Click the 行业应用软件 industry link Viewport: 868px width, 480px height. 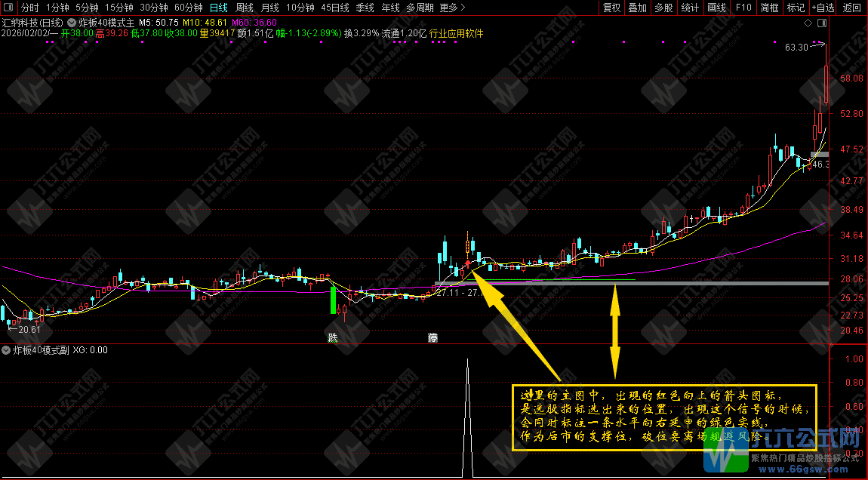[x=456, y=34]
